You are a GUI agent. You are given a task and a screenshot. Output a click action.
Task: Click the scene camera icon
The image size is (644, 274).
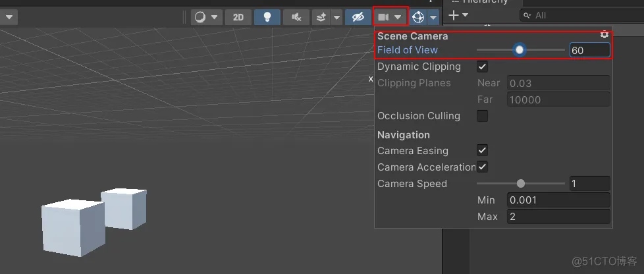pos(383,17)
